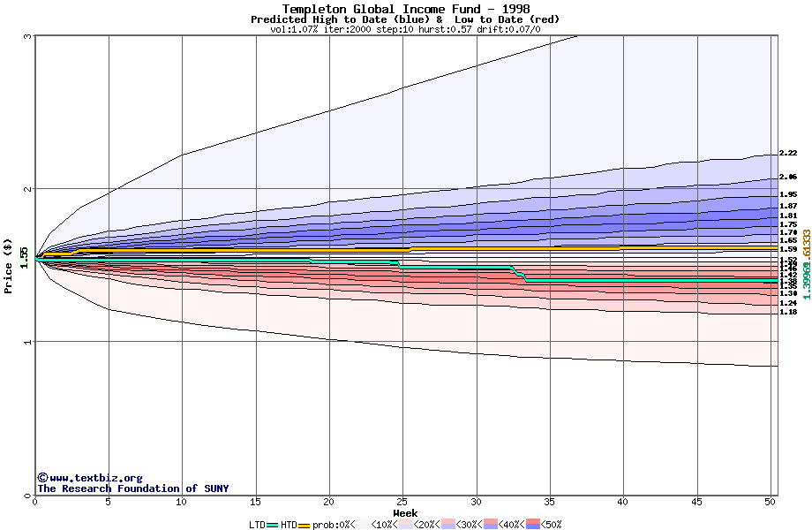812x530 pixels.
Task: Click the "drift:0.07/0" parameter text
Action: 509,29
